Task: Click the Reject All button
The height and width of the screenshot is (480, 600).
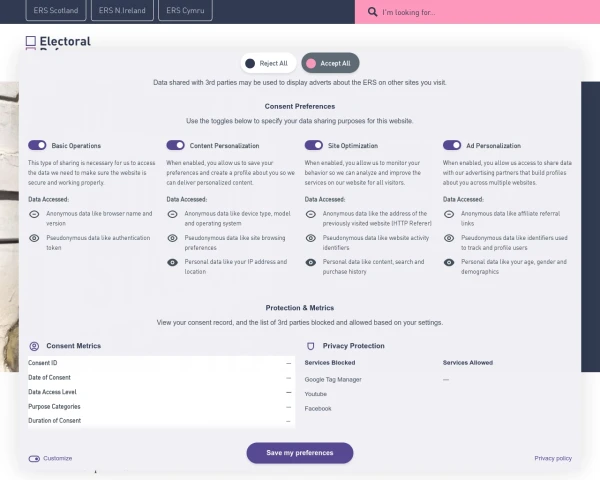Action: [267, 63]
